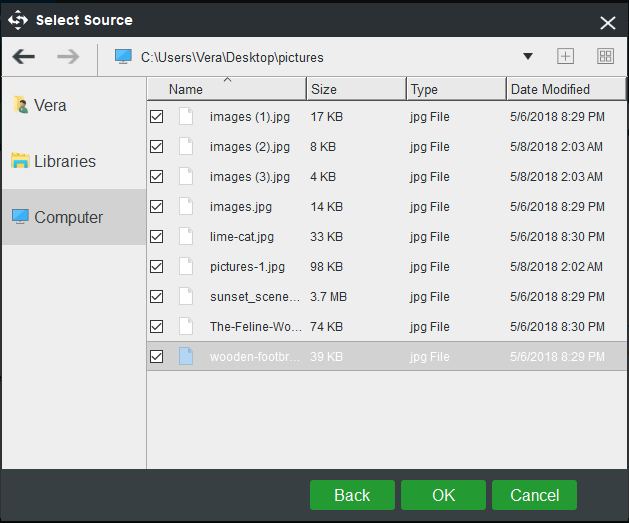This screenshot has height=523, width=629.
Task: Click the green Back button
Action: (x=352, y=495)
